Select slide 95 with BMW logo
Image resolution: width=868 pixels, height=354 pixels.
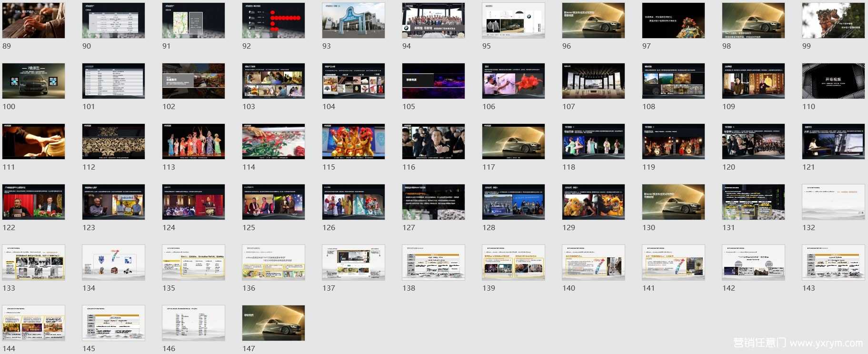(513, 20)
